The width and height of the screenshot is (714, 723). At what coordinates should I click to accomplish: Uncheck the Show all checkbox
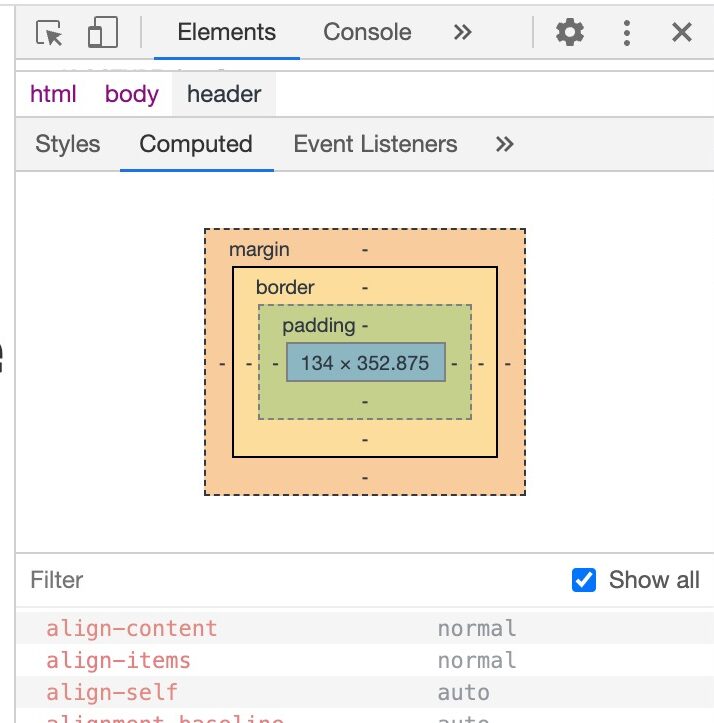click(x=584, y=580)
